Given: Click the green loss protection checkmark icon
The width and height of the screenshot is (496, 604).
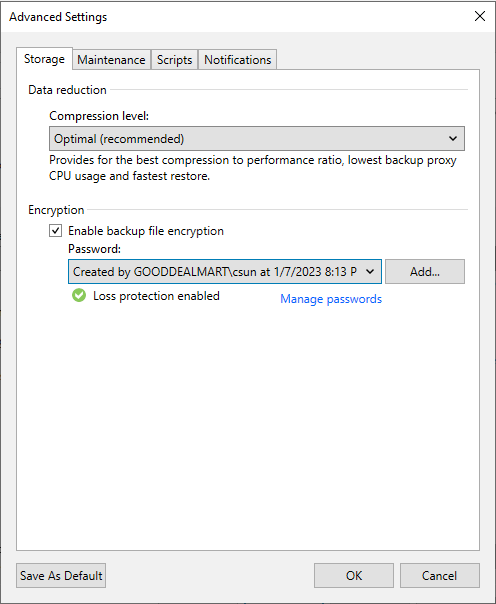Looking at the screenshot, I should (x=79, y=296).
